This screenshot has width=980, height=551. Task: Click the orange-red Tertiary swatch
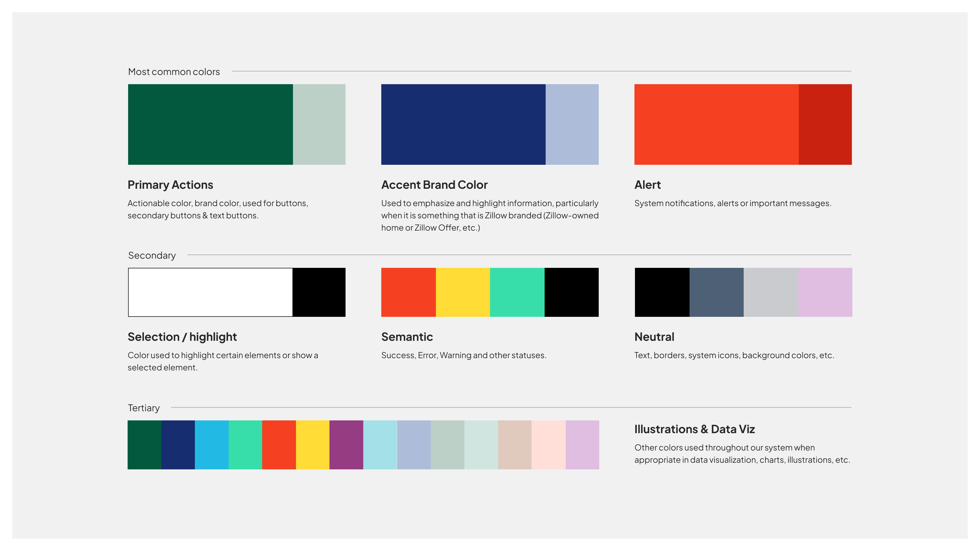pos(279,445)
